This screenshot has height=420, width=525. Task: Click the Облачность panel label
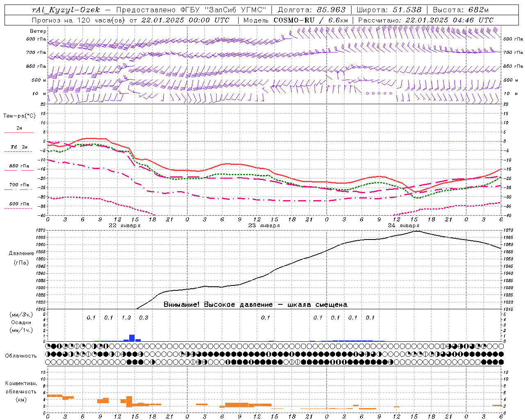[x=21, y=356]
